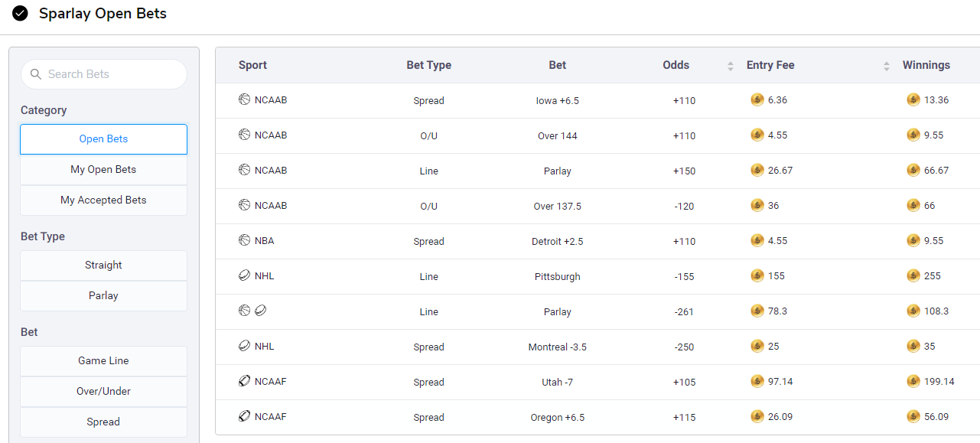Select the Oregon +6.5 bet row
Screen dimensions: 980x443
[x=557, y=417]
